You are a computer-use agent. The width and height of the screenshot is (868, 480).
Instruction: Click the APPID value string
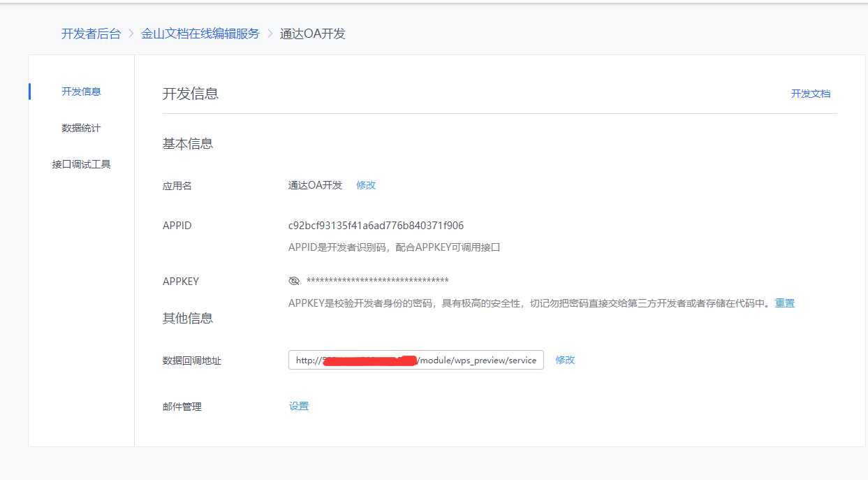point(376,226)
